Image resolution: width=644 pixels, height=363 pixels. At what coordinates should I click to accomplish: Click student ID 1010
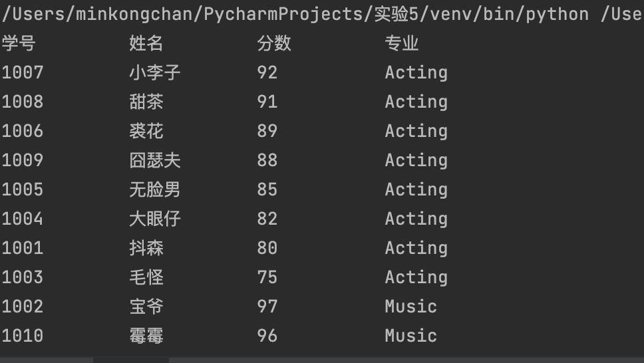coord(22,336)
